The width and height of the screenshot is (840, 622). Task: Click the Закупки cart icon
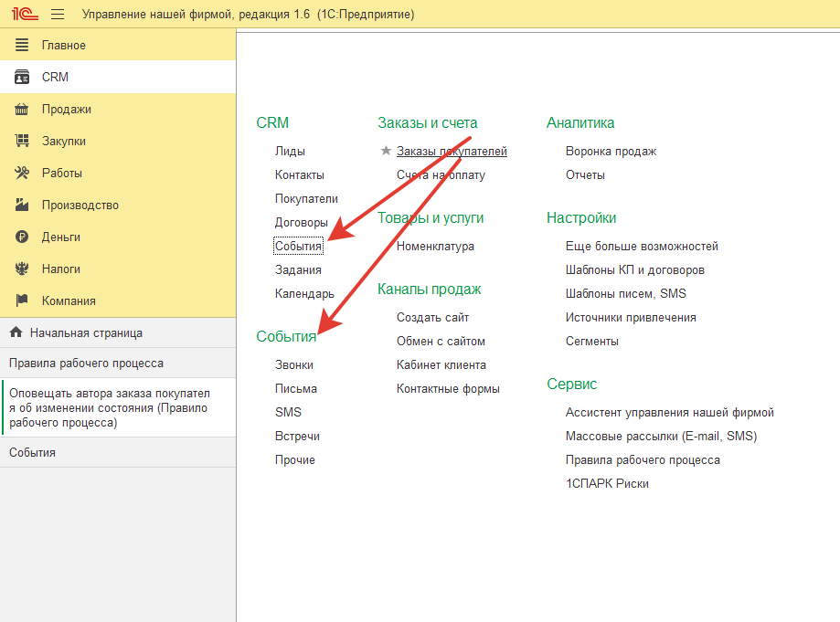click(21, 141)
